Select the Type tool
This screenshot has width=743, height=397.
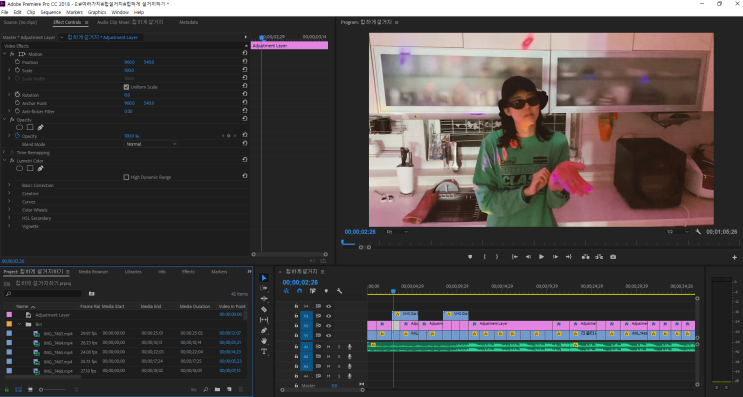click(264, 351)
